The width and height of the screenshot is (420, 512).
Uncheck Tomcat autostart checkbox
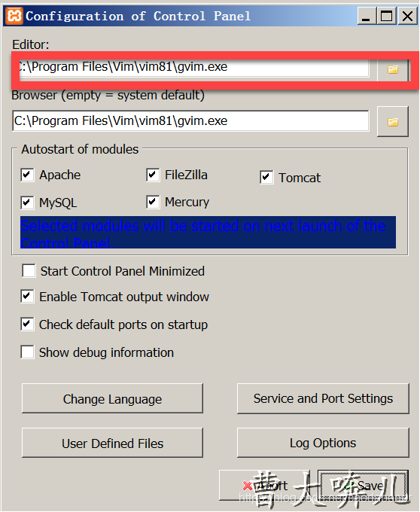point(266,177)
